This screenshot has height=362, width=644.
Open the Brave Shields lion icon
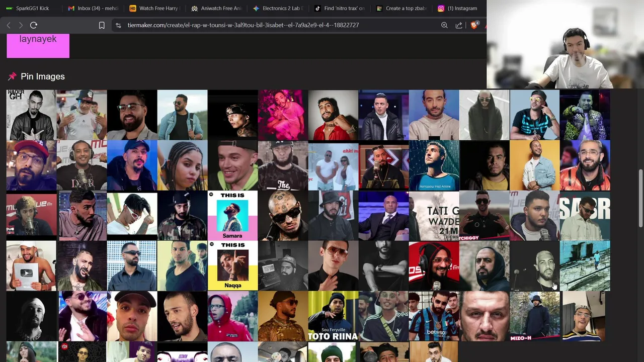474,25
